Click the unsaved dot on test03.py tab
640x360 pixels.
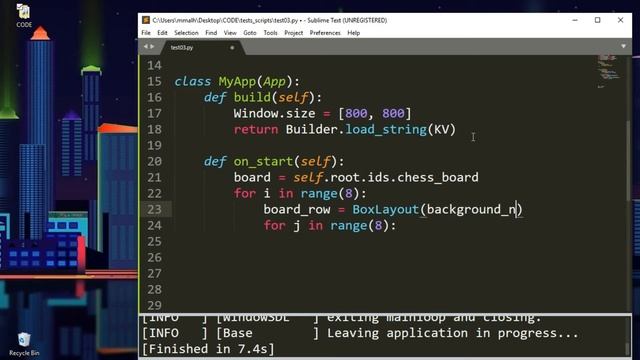[232, 48]
